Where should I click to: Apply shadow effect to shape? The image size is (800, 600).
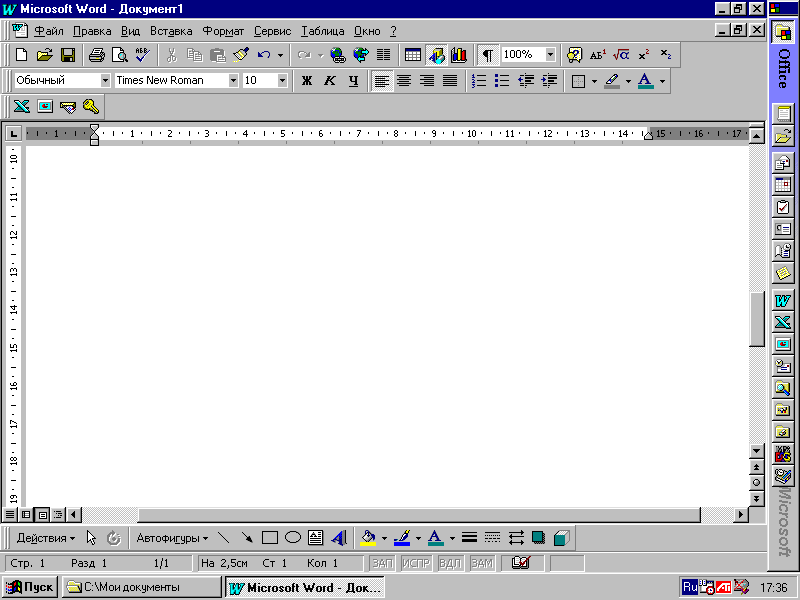click(538, 538)
